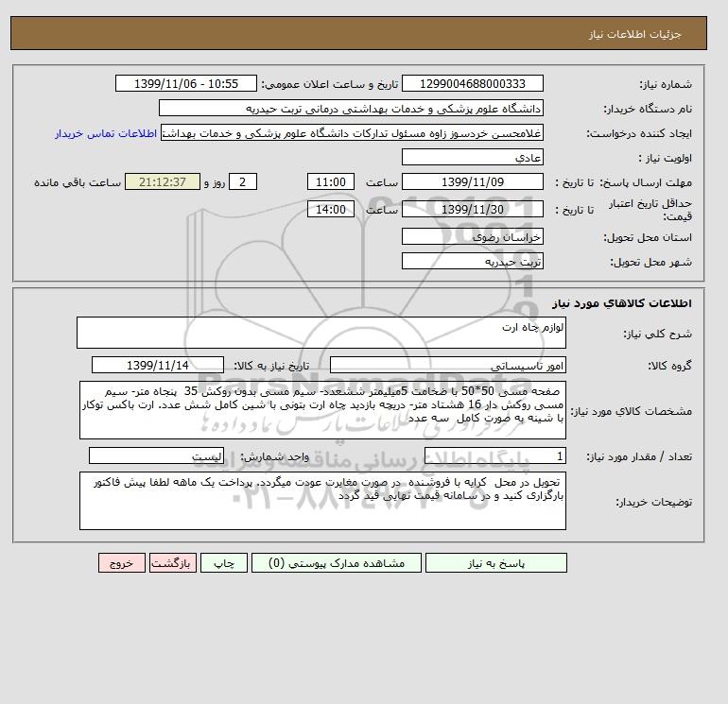The height and width of the screenshot is (704, 728).
Task: Select the need number field 1299004688000333
Action: coord(472,83)
